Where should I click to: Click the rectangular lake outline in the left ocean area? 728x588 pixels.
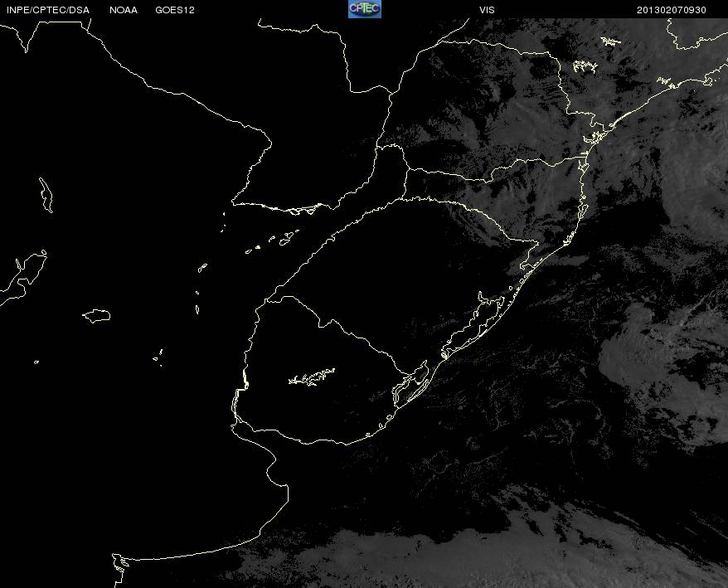(96, 316)
